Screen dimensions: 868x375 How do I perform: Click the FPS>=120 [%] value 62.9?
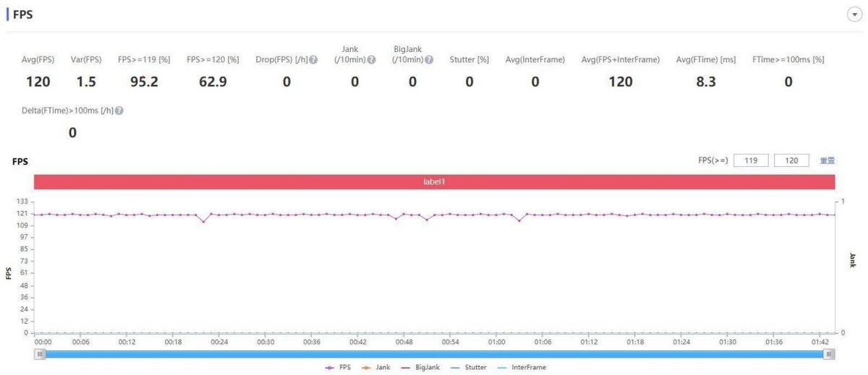point(213,82)
